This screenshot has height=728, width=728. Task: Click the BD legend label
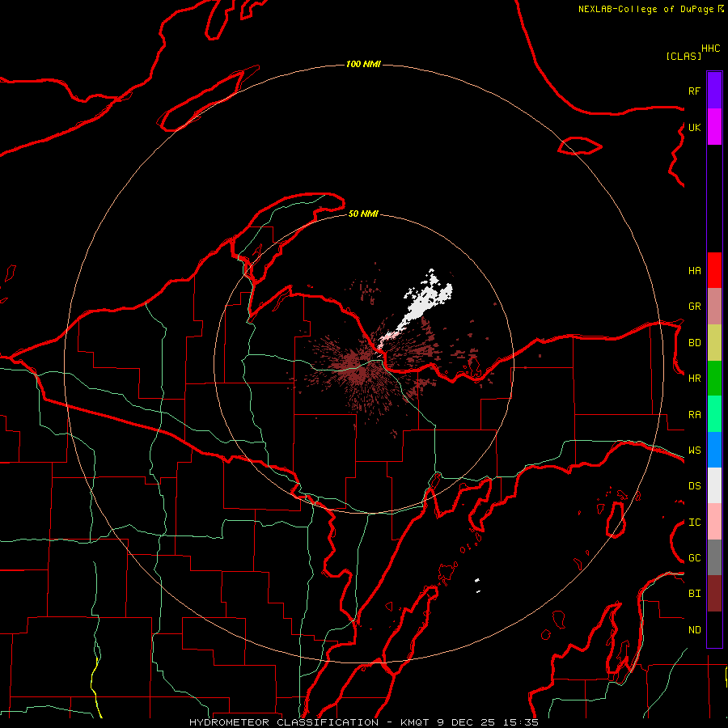(x=694, y=343)
